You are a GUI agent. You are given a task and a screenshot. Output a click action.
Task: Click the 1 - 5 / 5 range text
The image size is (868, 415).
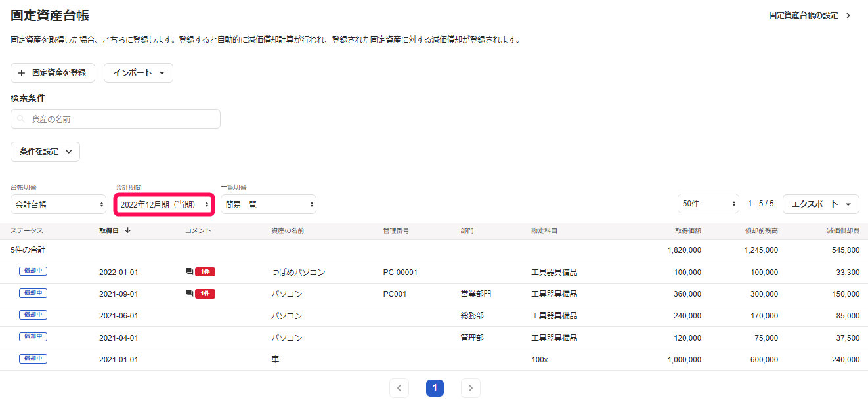pos(761,204)
